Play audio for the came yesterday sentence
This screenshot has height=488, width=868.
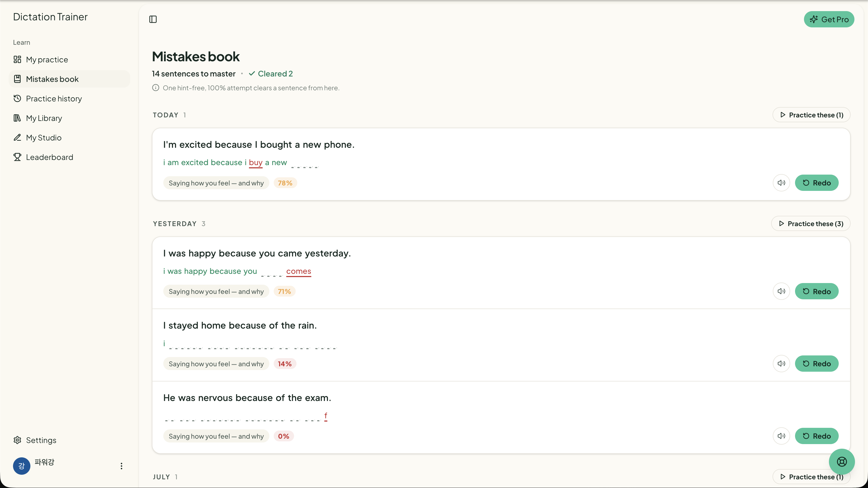pos(781,291)
